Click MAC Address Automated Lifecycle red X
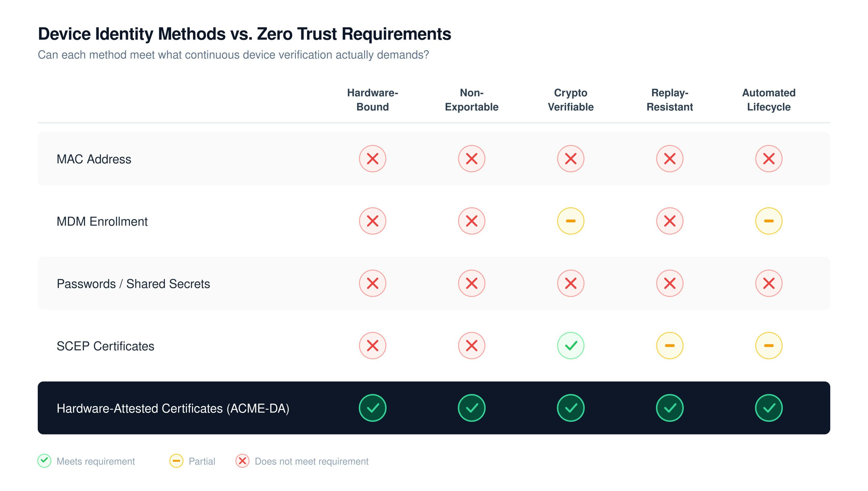The height and width of the screenshot is (491, 868). coord(769,159)
